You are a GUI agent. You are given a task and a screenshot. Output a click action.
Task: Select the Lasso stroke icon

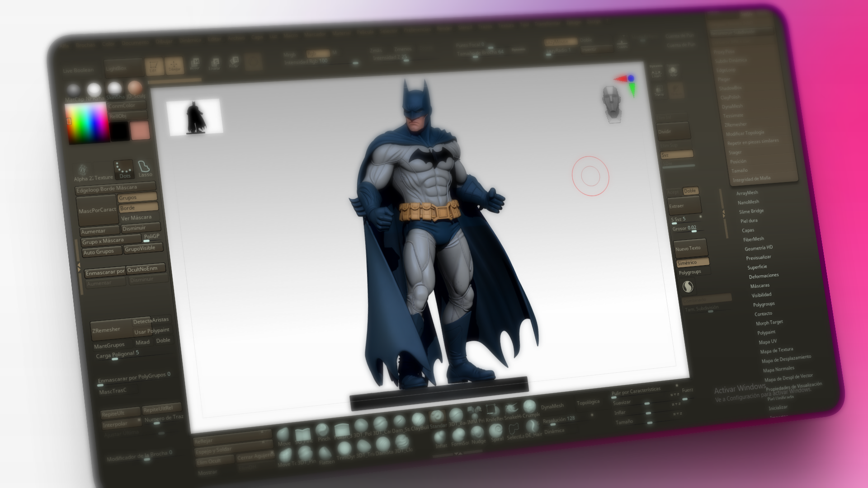click(x=144, y=168)
